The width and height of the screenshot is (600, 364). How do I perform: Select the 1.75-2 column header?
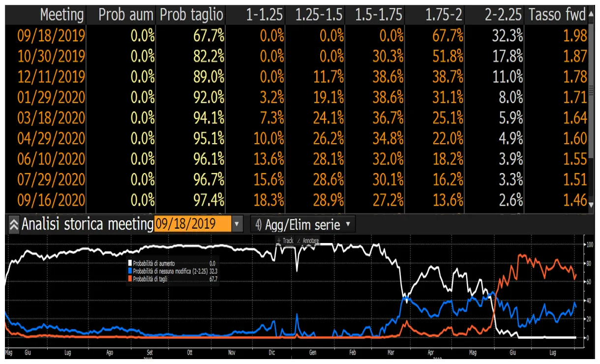click(444, 15)
